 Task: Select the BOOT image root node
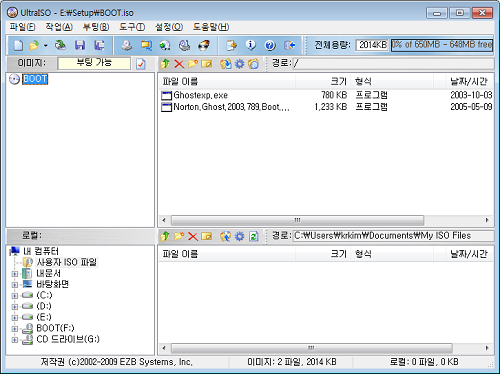point(35,79)
